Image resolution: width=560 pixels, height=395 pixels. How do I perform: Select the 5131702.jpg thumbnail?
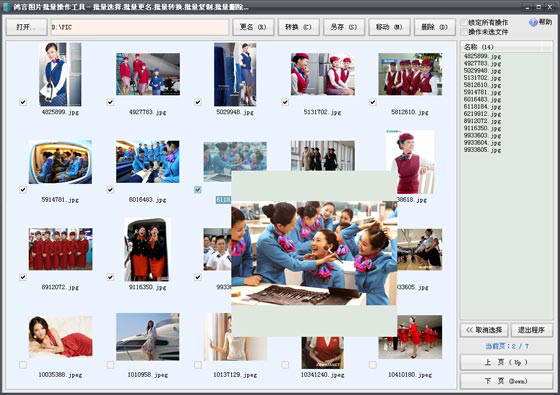click(x=323, y=74)
